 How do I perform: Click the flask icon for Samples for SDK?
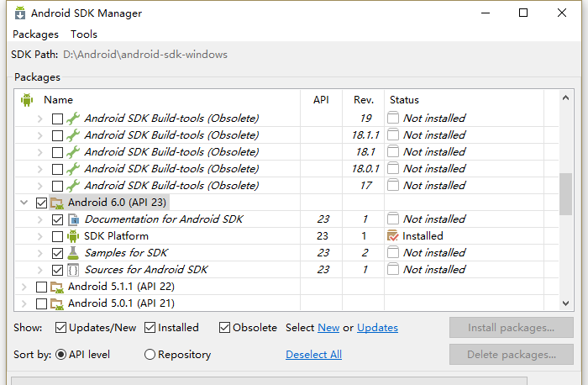tap(73, 253)
